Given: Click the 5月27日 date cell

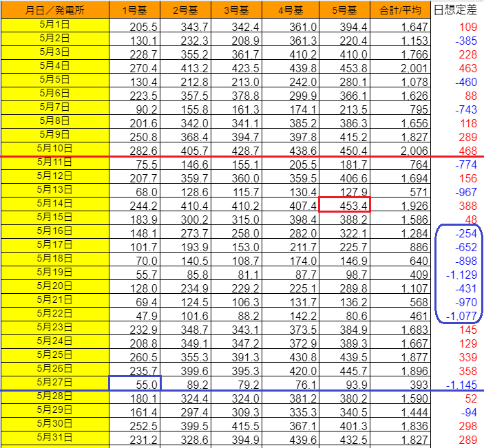Looking at the screenshot, I should click(55, 383).
